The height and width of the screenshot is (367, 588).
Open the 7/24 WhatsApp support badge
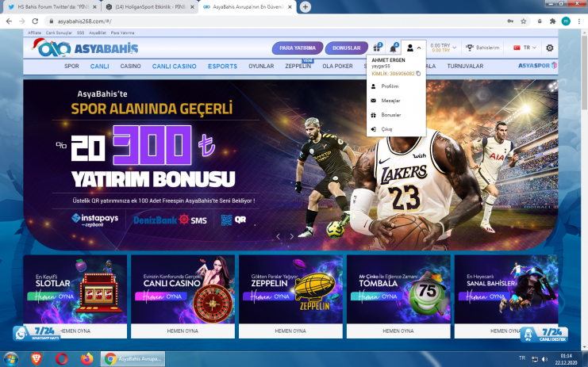click(37, 333)
